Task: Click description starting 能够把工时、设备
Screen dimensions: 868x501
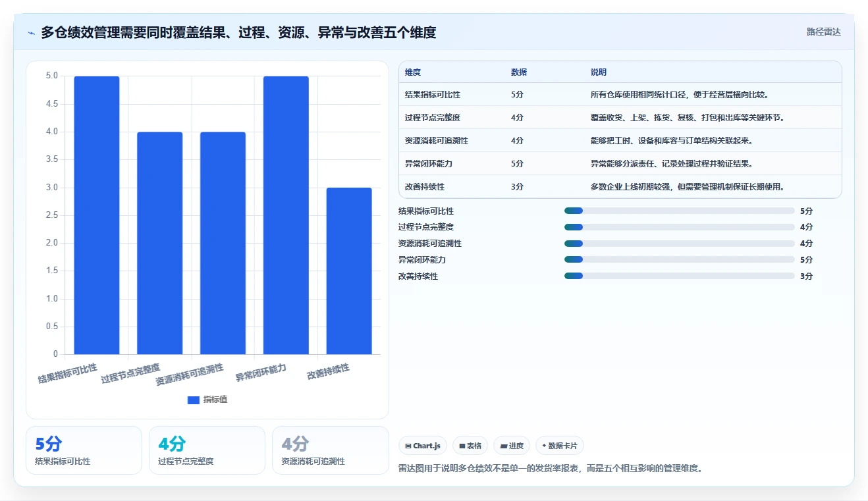Action: 672,141
